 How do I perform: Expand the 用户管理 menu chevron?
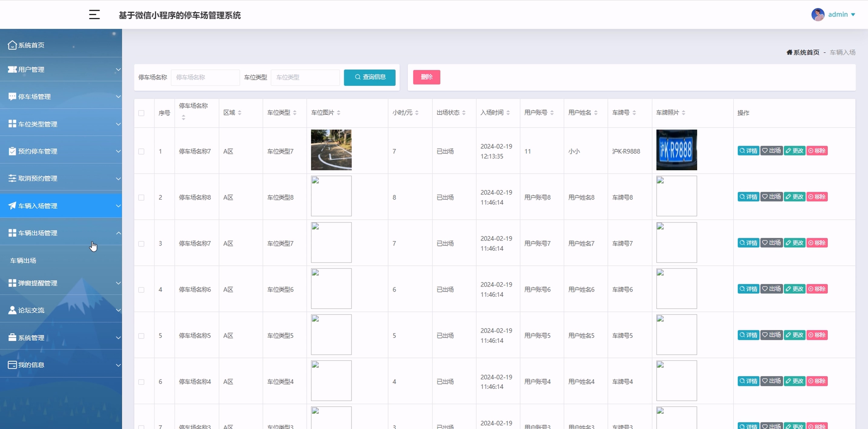[x=118, y=69]
